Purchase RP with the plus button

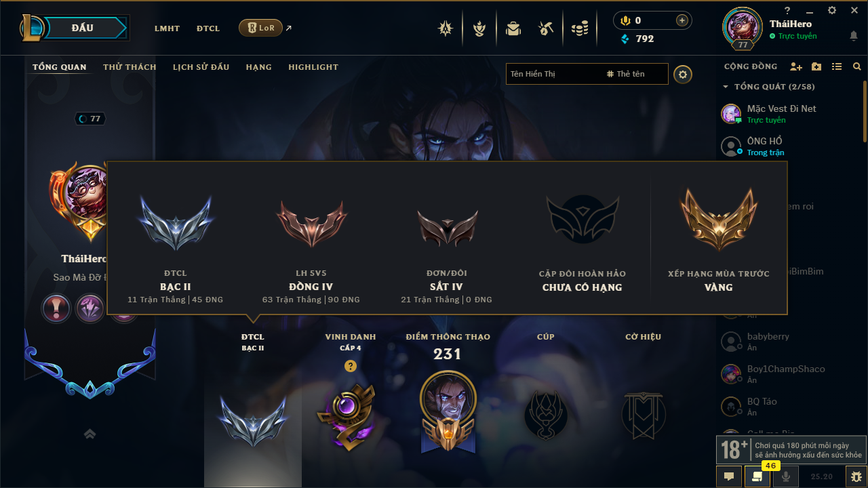tap(682, 20)
